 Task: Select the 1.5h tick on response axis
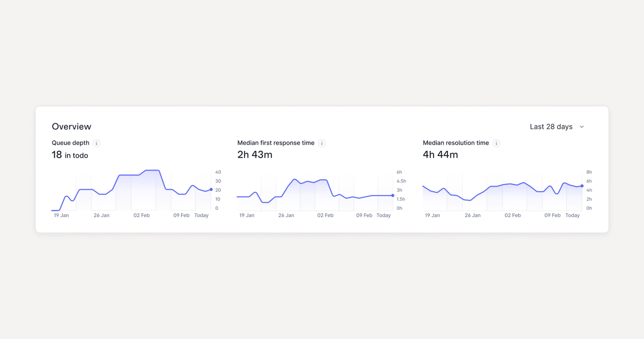[401, 199]
